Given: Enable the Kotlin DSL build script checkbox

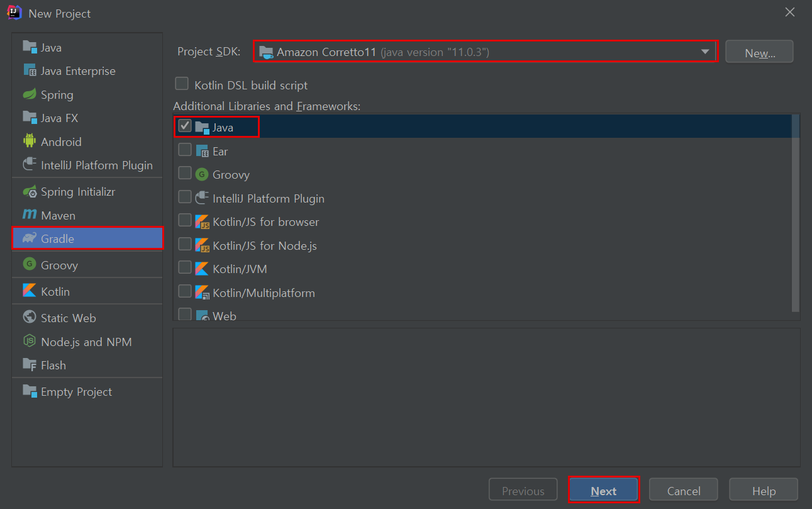Looking at the screenshot, I should click(x=182, y=84).
